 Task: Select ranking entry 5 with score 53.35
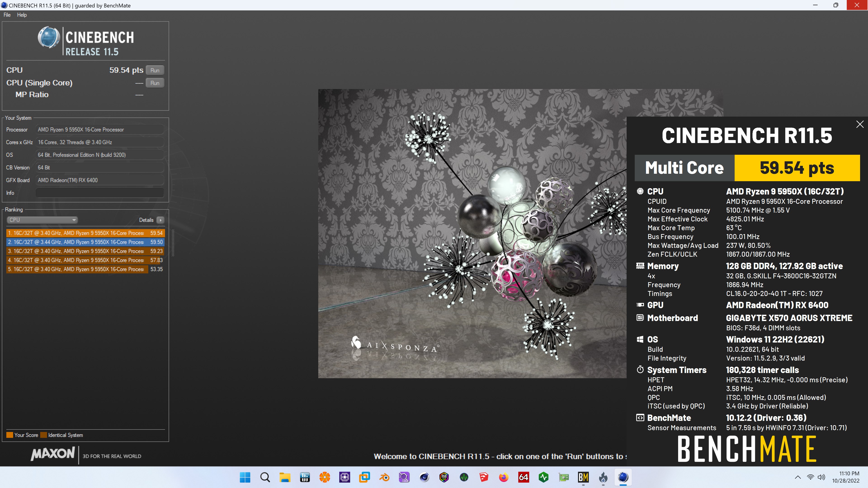click(85, 269)
